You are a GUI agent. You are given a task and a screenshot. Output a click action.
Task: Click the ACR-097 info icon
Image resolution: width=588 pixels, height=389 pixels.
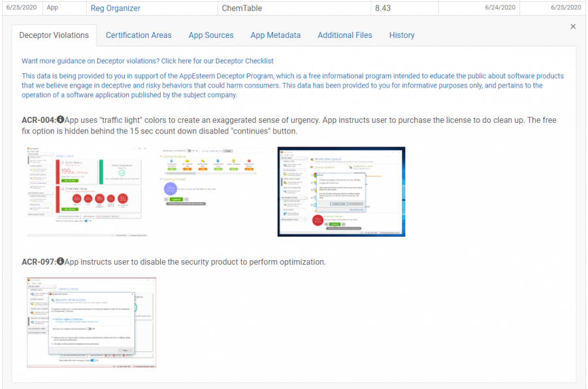point(60,262)
